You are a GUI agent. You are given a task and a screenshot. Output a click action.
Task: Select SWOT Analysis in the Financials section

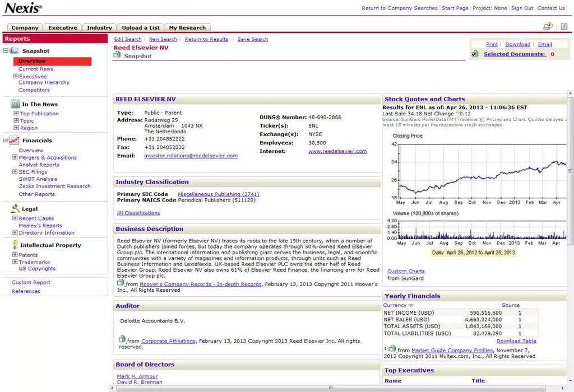point(38,179)
